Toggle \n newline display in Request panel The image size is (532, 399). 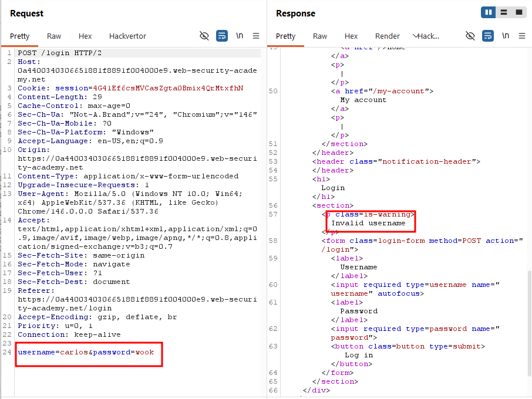[x=240, y=36]
